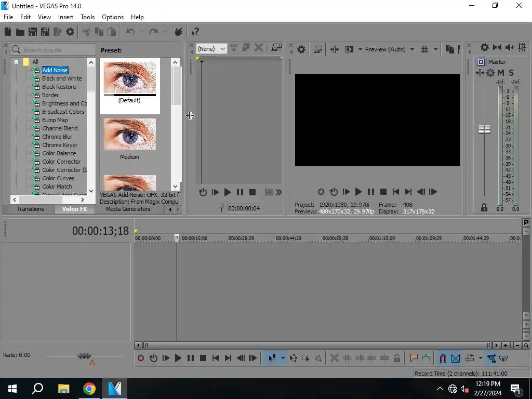Stop playback in the Video Preview
The image size is (532, 399).
coord(383,192)
